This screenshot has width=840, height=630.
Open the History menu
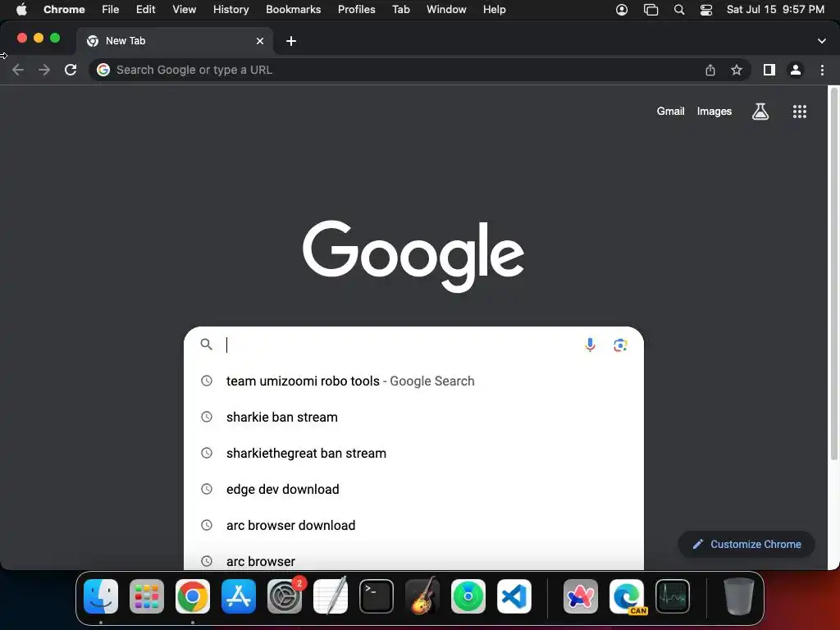pos(231,9)
